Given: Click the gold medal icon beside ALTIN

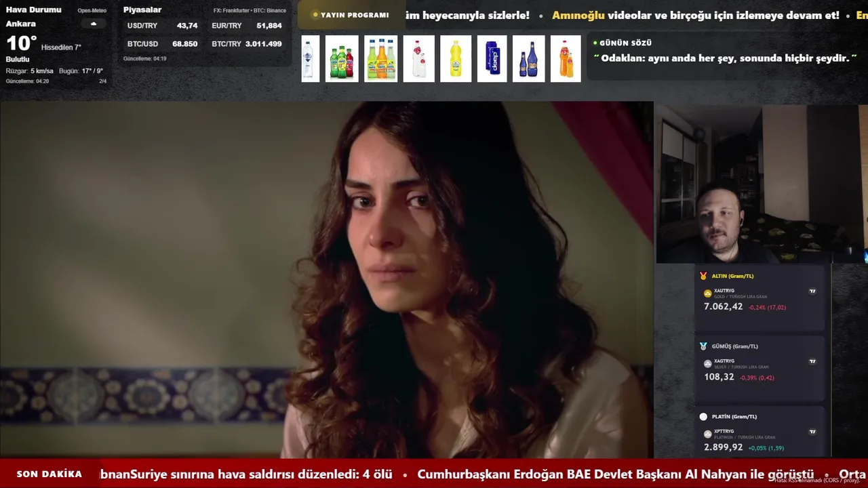Looking at the screenshot, I should [703, 276].
